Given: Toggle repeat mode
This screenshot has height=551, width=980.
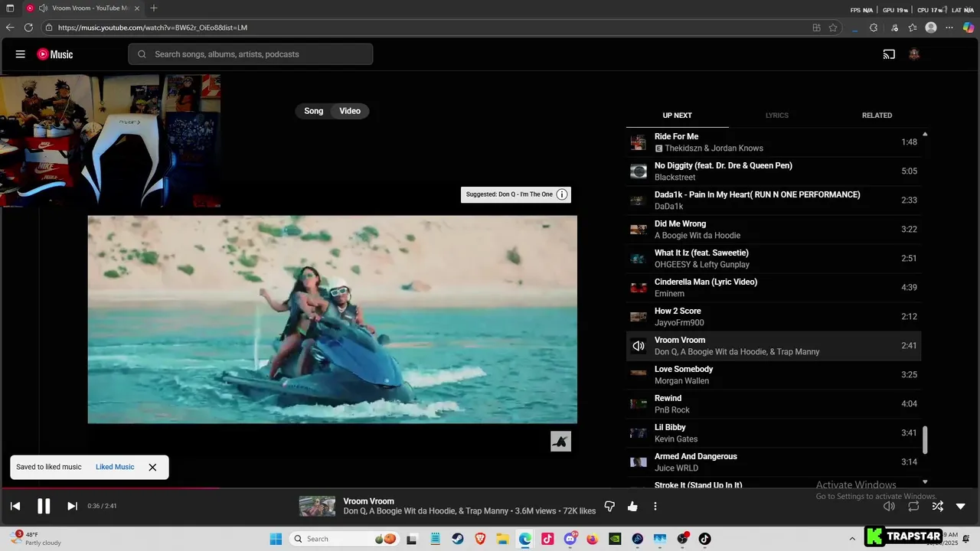Looking at the screenshot, I should tap(913, 506).
